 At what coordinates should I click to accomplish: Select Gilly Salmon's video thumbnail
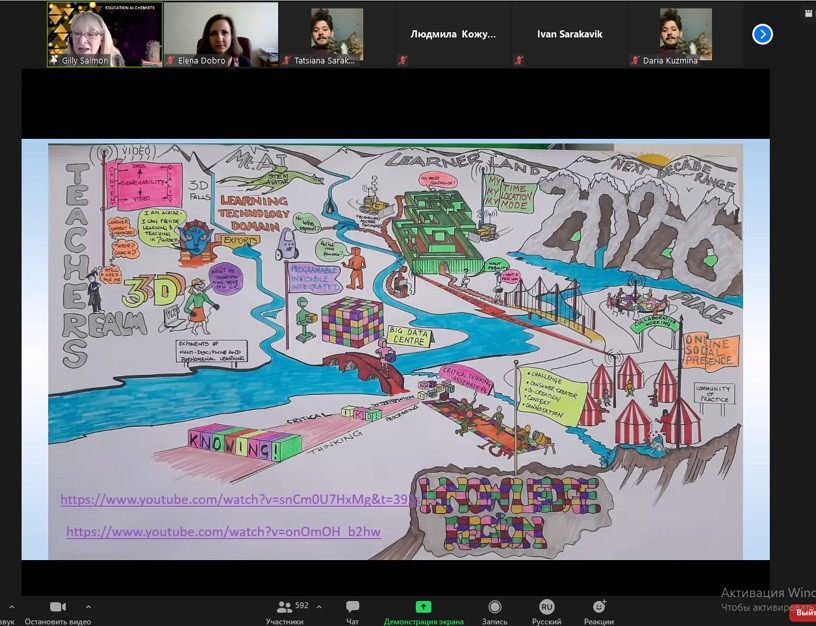[105, 34]
